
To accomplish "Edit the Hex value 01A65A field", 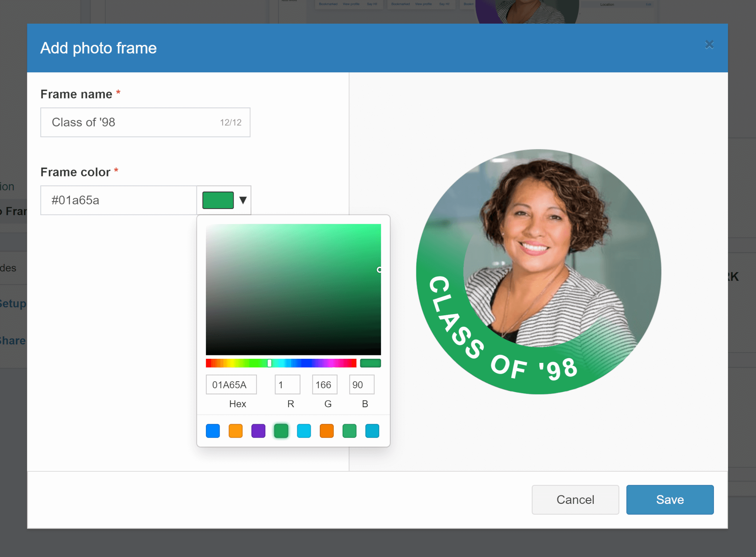I will point(231,384).
